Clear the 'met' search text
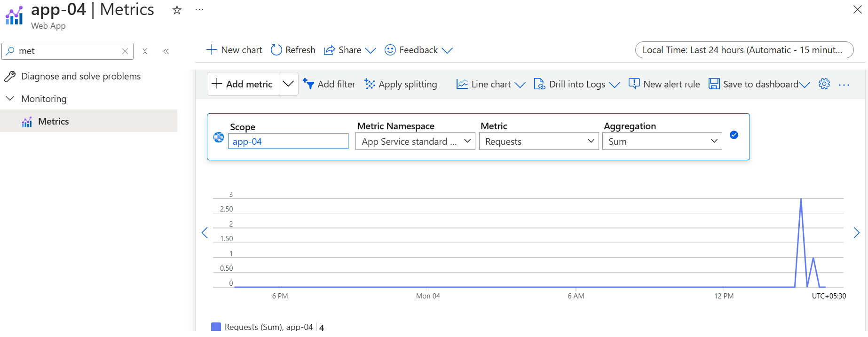Image resolution: width=868 pixels, height=337 pixels. (x=125, y=51)
